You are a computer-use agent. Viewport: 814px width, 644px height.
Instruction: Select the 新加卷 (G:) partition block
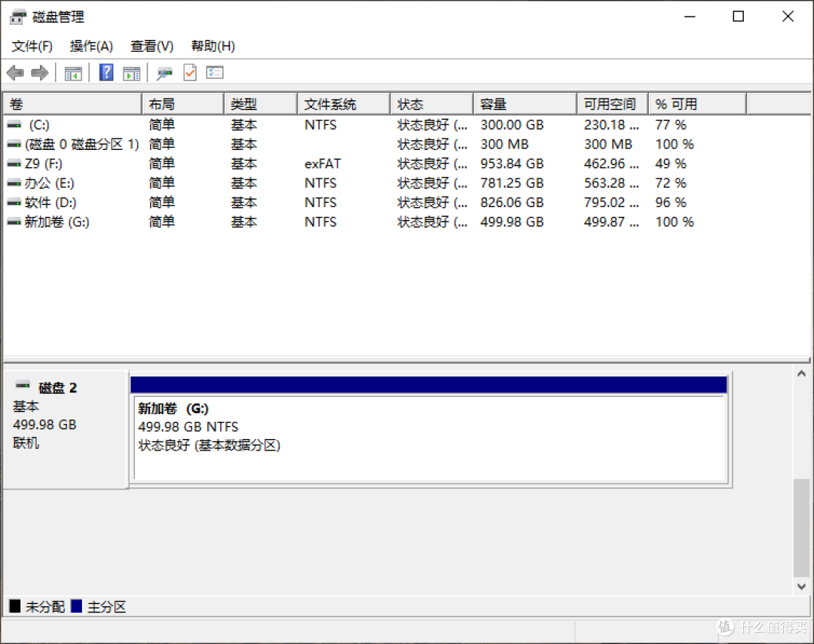[430, 438]
